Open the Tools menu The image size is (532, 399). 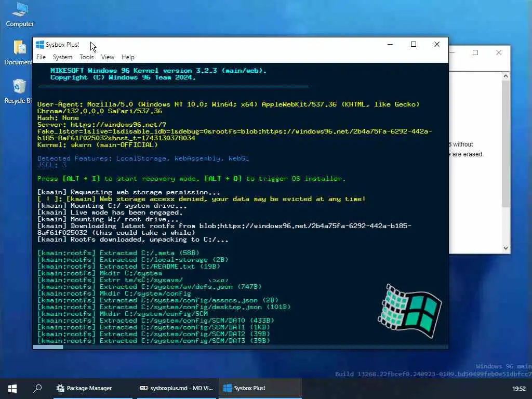87,57
